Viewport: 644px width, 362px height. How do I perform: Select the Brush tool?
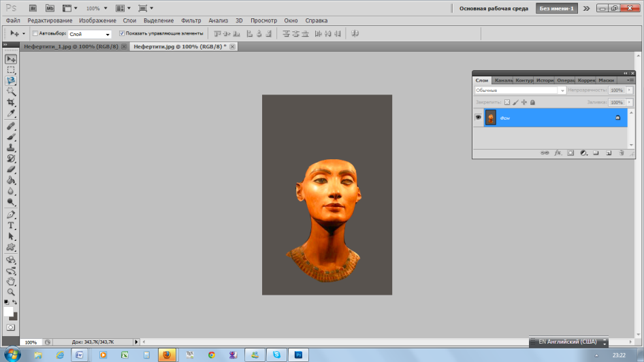pos(11,137)
